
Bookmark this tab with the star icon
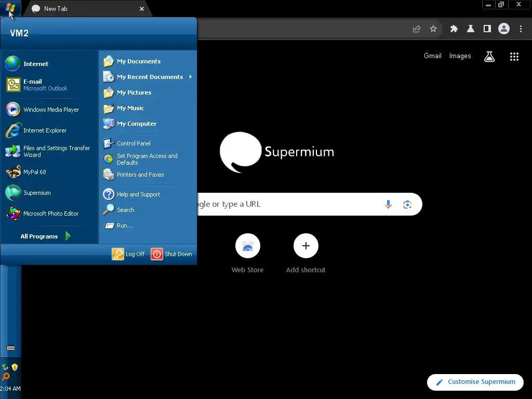[433, 29]
